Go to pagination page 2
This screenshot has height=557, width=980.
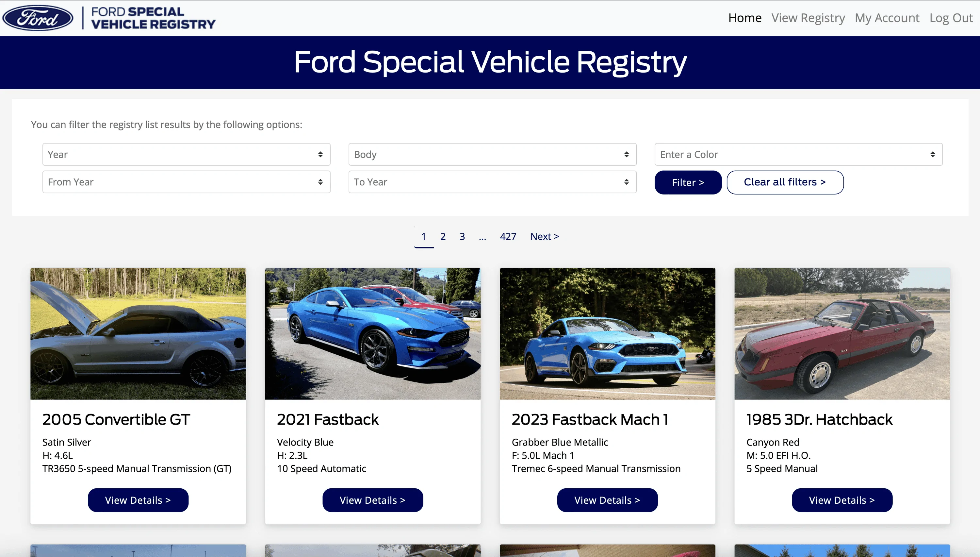click(x=443, y=236)
